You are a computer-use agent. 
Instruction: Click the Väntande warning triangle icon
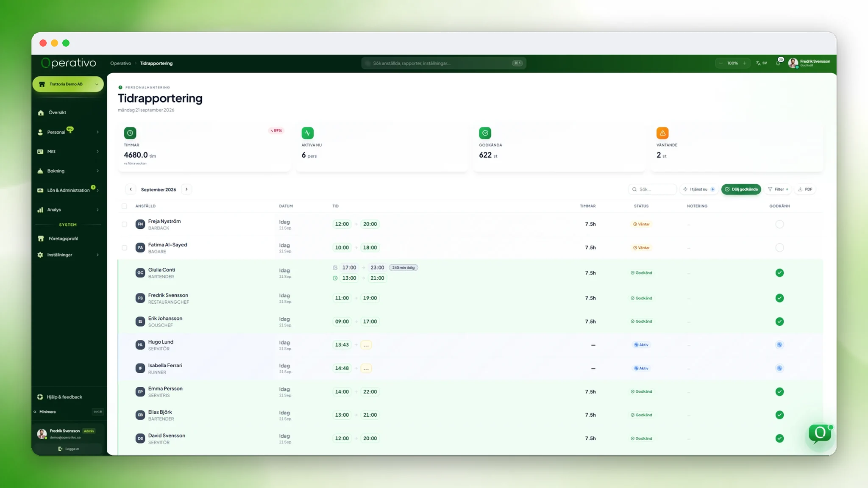pos(662,133)
